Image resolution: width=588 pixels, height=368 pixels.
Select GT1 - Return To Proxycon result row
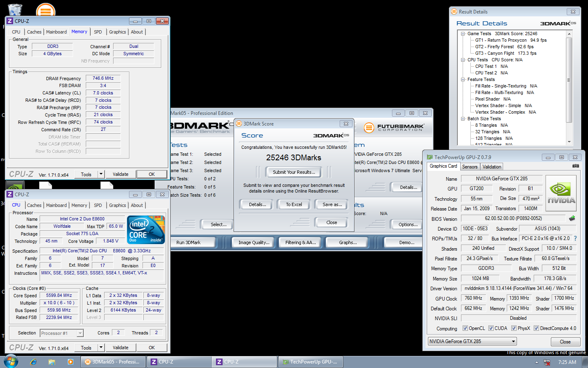pyautogui.click(x=511, y=40)
